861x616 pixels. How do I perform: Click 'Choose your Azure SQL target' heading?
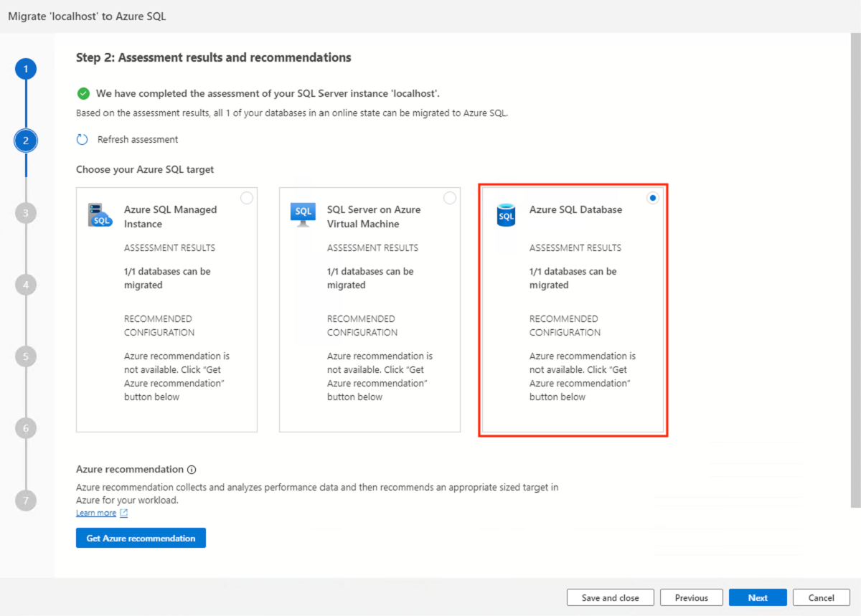click(x=145, y=170)
